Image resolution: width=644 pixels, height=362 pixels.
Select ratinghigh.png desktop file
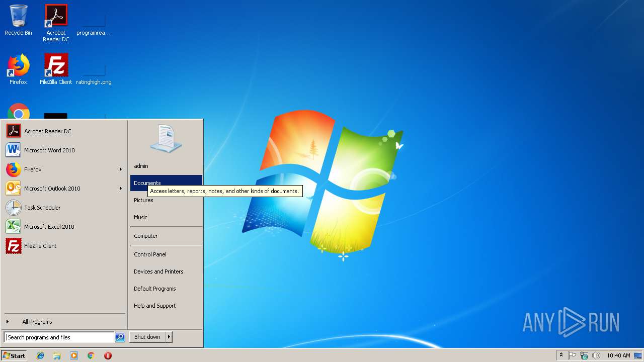(94, 72)
